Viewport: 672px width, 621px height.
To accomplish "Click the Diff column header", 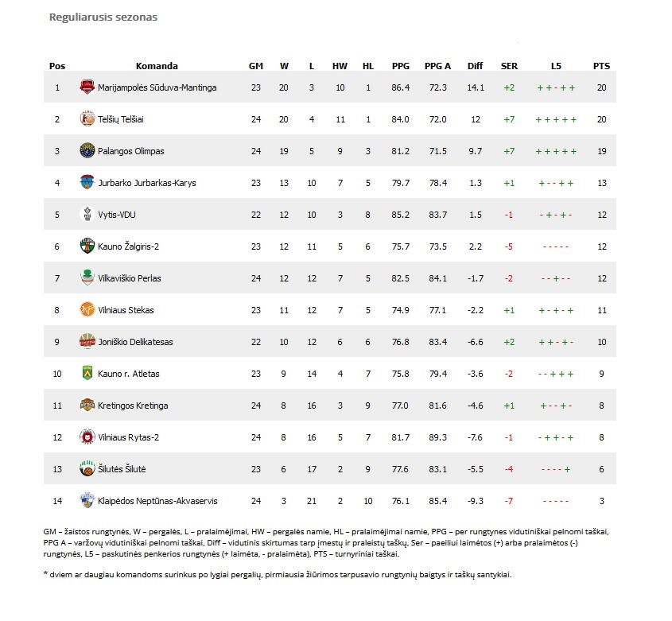I will tap(476, 66).
